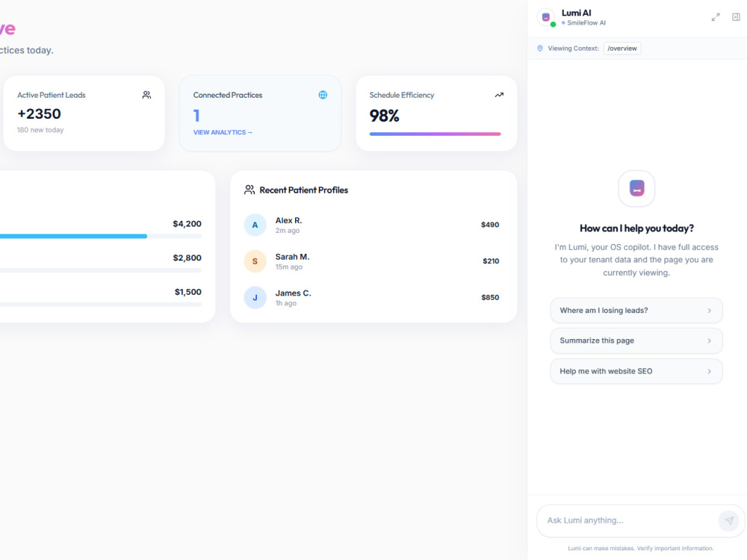Click the 98% efficiency value
The image size is (747, 560).
click(x=385, y=116)
